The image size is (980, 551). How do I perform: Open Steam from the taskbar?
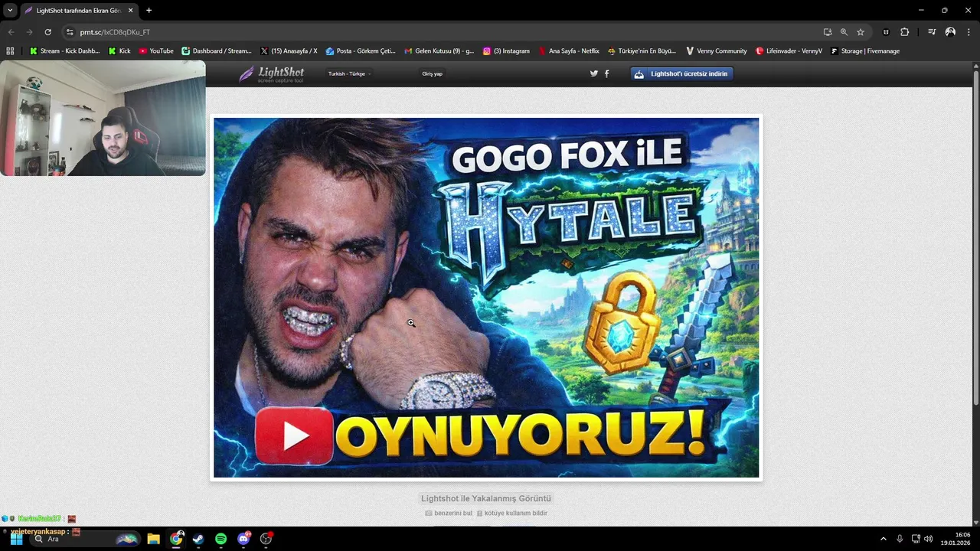point(198,539)
